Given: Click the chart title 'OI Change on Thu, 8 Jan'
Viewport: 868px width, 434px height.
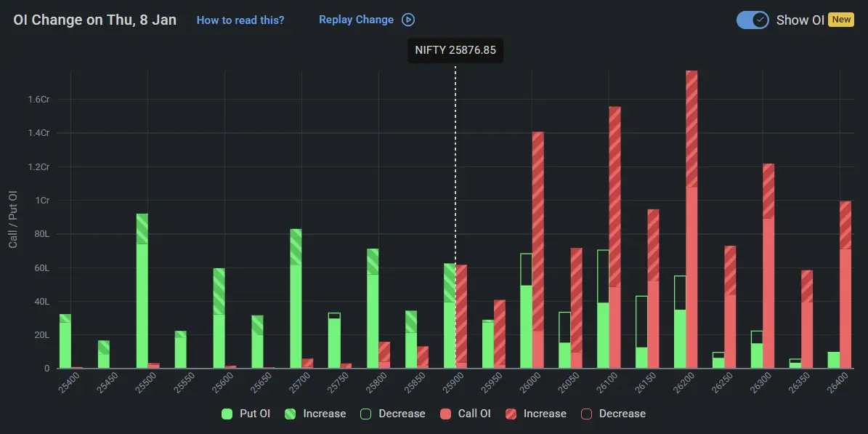Looking at the screenshot, I should point(94,20).
